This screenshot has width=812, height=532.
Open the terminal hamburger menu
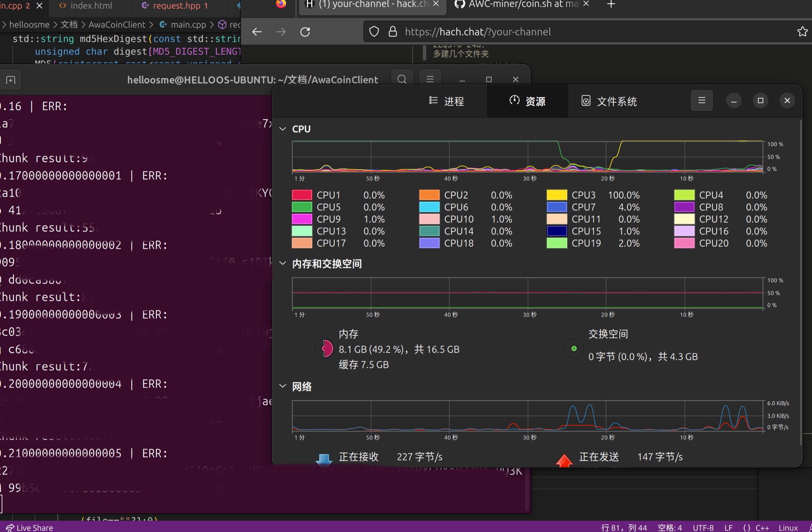pyautogui.click(x=430, y=80)
